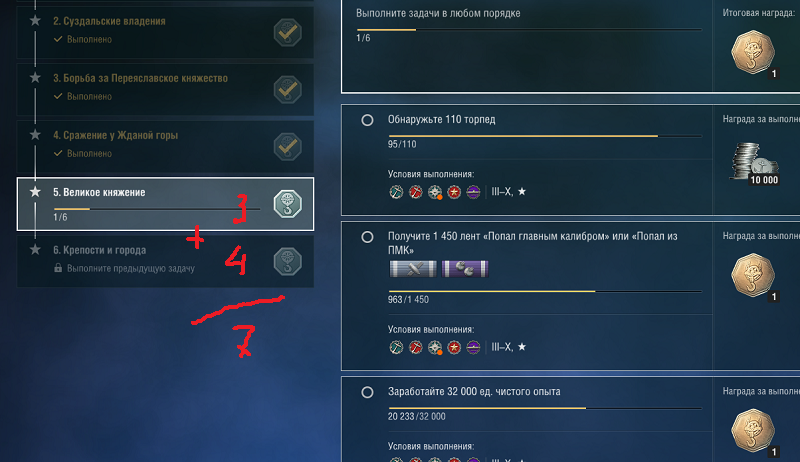800x462 pixels.
Task: Click the checkmark badge for Борьба за Переяславское княжество
Action: point(288,90)
